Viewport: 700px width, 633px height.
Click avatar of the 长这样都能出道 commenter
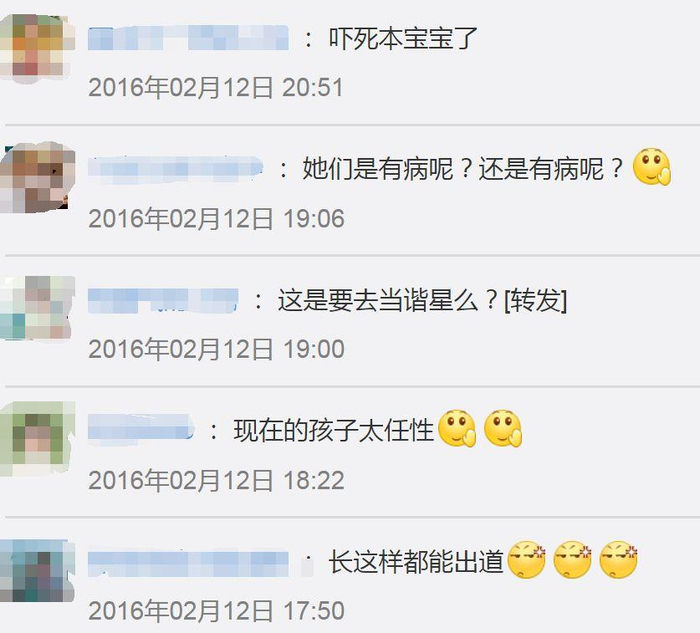(x=37, y=571)
